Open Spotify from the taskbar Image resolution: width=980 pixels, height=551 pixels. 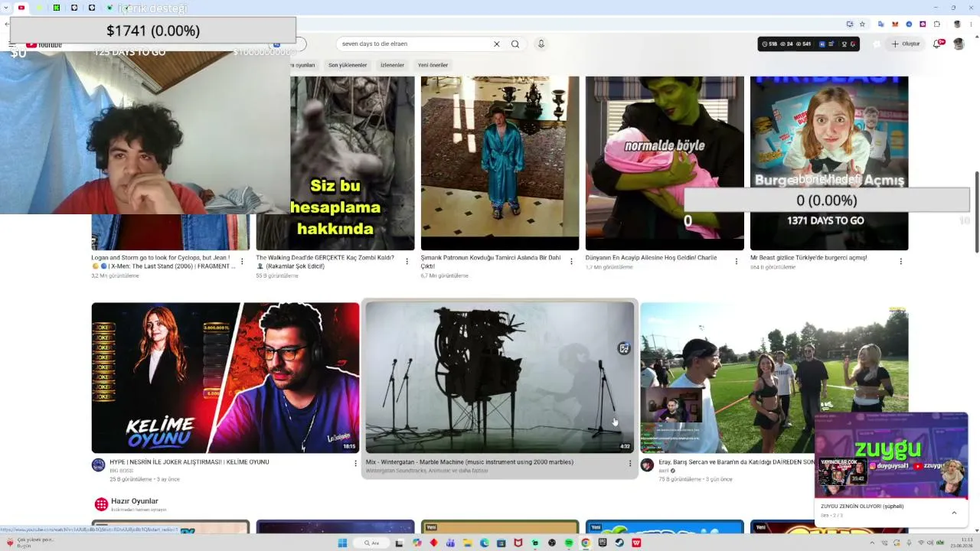(x=569, y=543)
